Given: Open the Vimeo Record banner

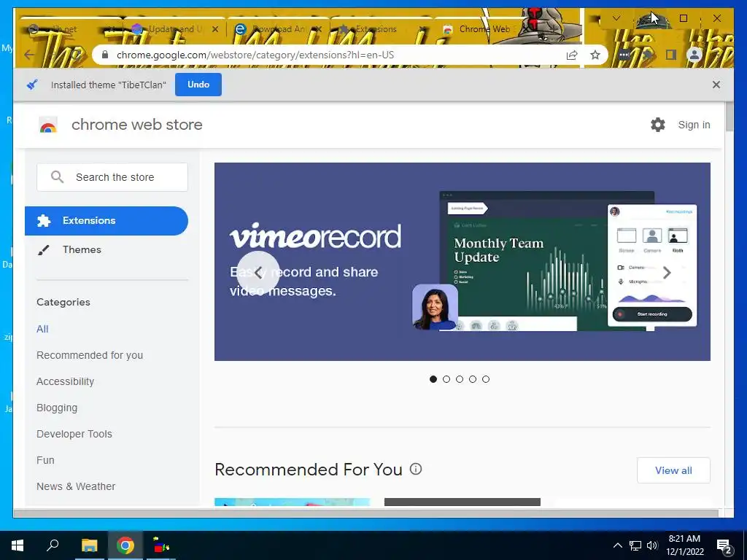Looking at the screenshot, I should point(462,262).
